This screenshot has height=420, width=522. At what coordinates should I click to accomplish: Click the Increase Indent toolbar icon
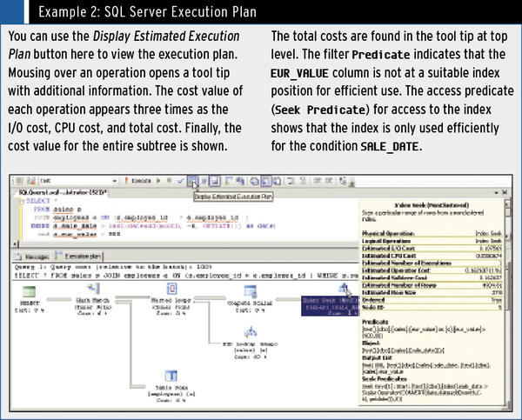pos(329,181)
